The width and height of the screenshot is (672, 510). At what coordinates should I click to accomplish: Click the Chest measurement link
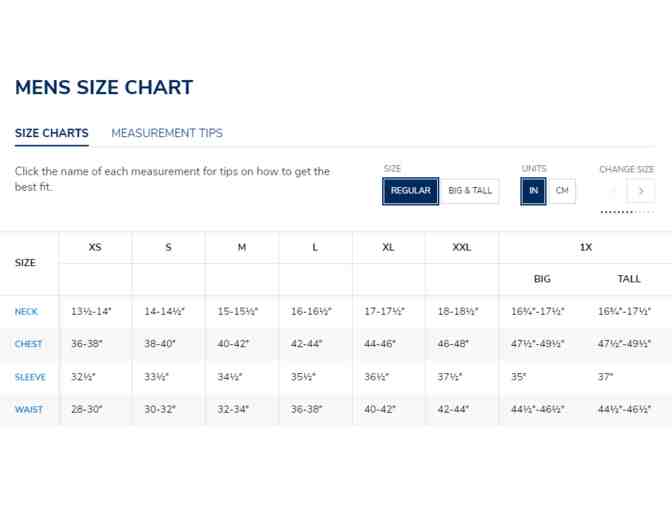[x=28, y=344]
